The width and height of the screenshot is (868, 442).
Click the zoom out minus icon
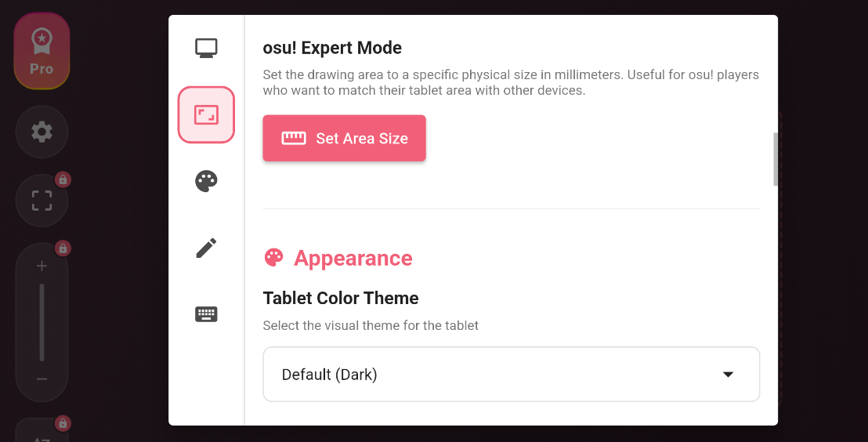[42, 379]
